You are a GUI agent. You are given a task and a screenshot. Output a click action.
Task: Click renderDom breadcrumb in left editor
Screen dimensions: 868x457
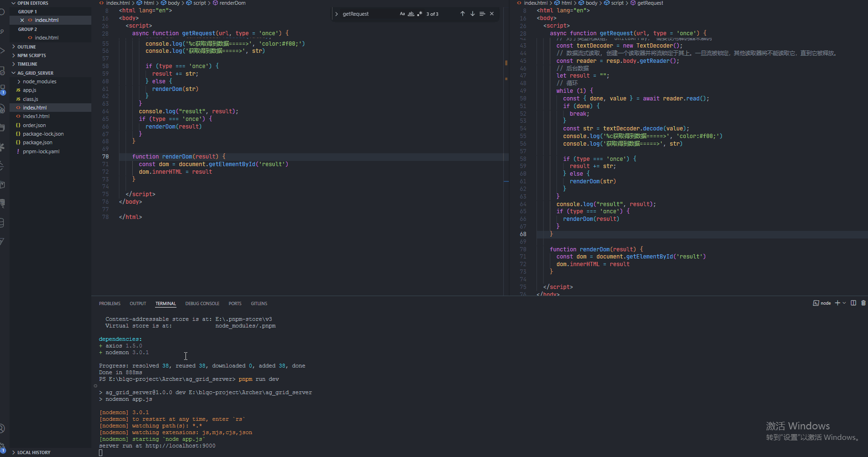point(233,3)
